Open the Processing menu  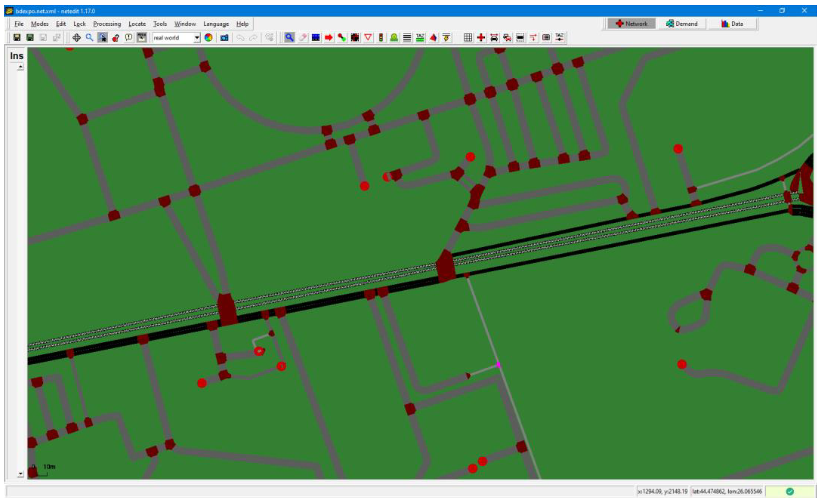[107, 24]
